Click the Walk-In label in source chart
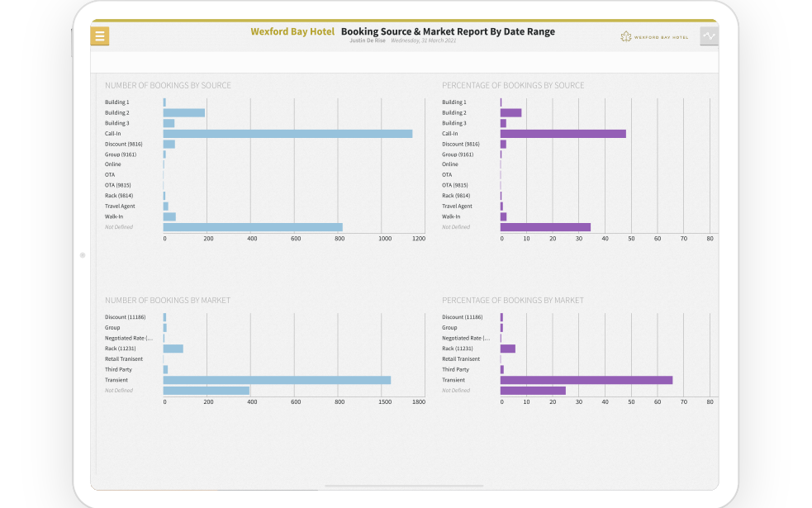812x508 pixels. pos(114,216)
